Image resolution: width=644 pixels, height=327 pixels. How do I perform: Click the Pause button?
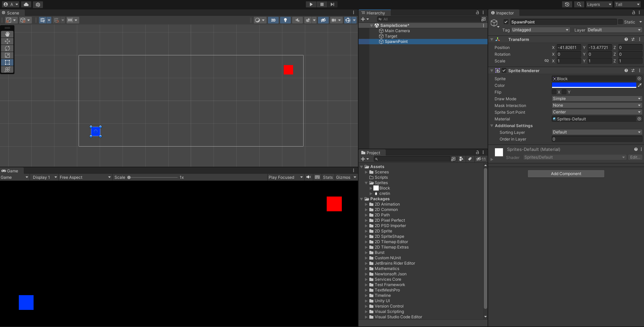pyautogui.click(x=322, y=4)
